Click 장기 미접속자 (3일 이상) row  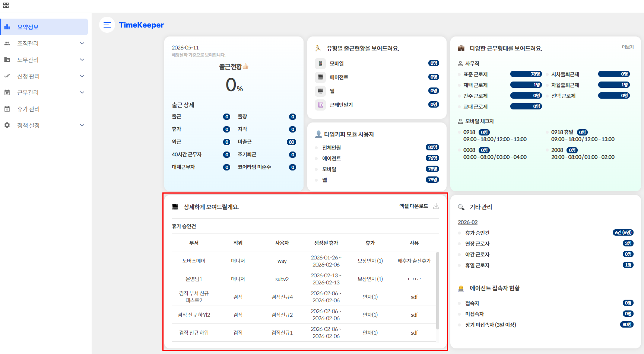[x=546, y=325]
